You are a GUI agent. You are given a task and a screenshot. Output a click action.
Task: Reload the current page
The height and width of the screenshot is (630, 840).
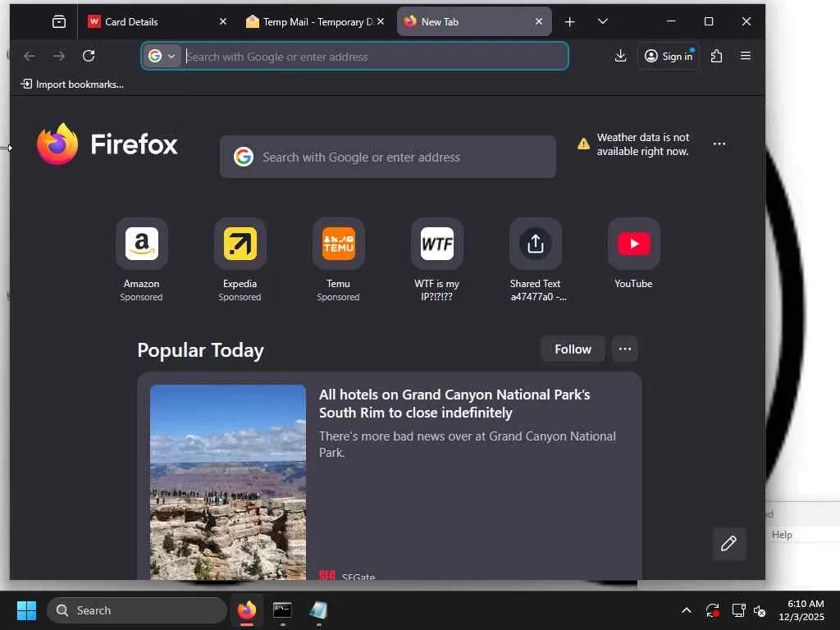89,56
